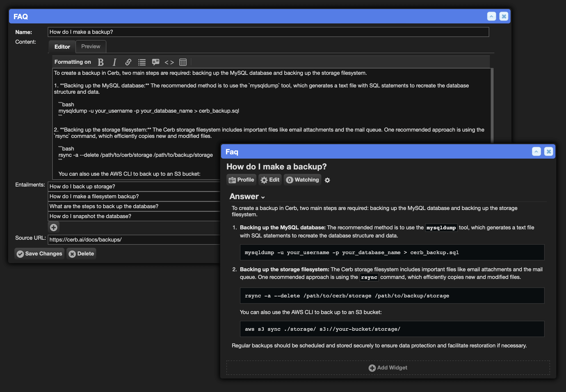Focus the Source URL field
The image size is (566, 392).
coord(134,239)
